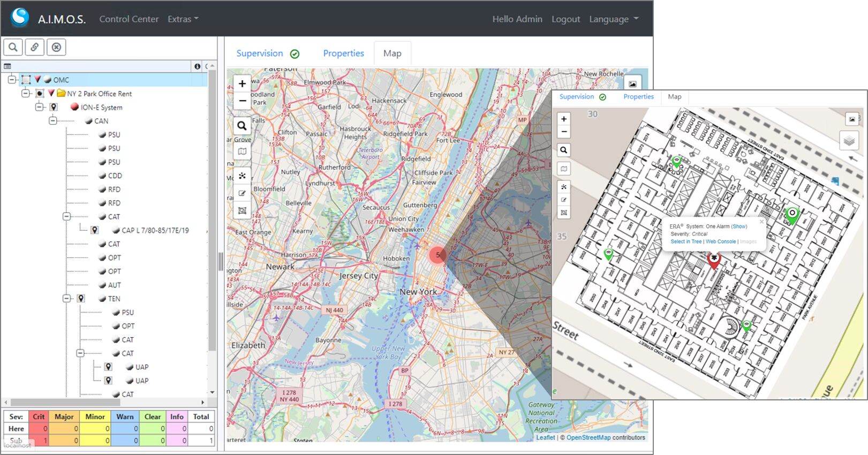The image size is (868, 455).
Task: Click the folded map icon on the New York map
Action: [x=242, y=151]
